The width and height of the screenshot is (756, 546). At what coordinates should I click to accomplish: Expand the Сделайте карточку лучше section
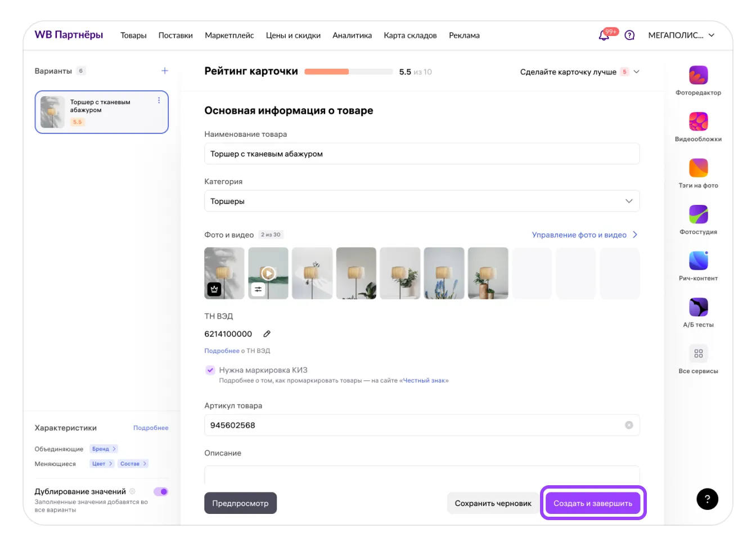click(x=636, y=72)
